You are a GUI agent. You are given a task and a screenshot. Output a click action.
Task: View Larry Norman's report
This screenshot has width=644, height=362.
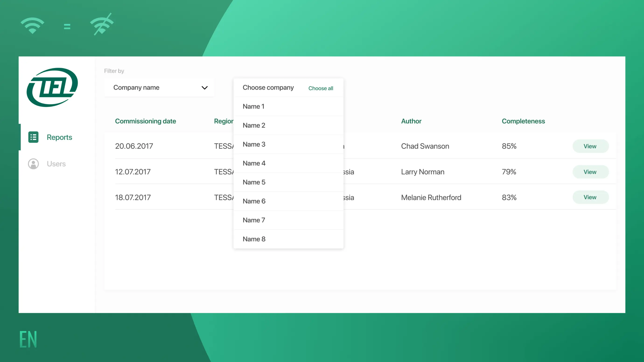coord(591,172)
